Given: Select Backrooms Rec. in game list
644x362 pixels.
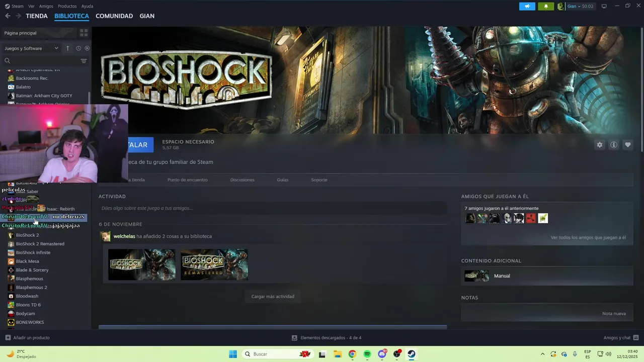Looking at the screenshot, I should (x=32, y=78).
